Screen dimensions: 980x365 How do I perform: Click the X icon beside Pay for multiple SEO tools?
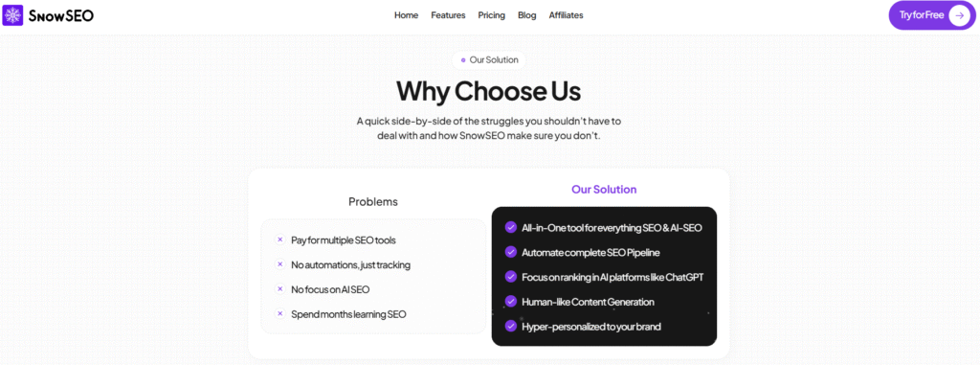point(280,240)
